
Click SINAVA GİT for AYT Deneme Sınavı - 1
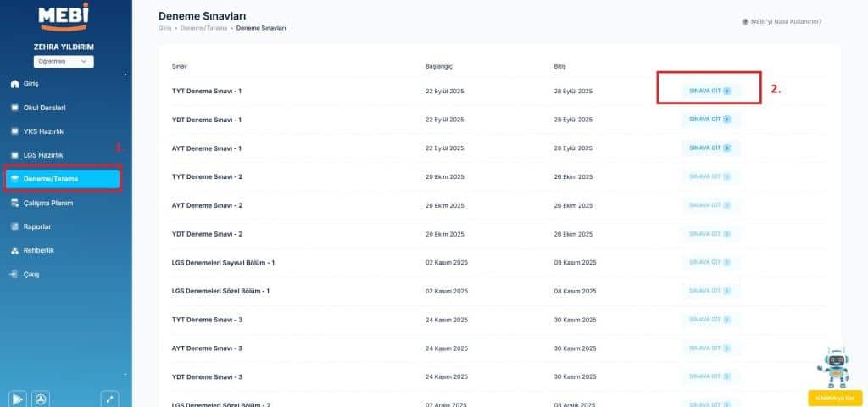709,148
